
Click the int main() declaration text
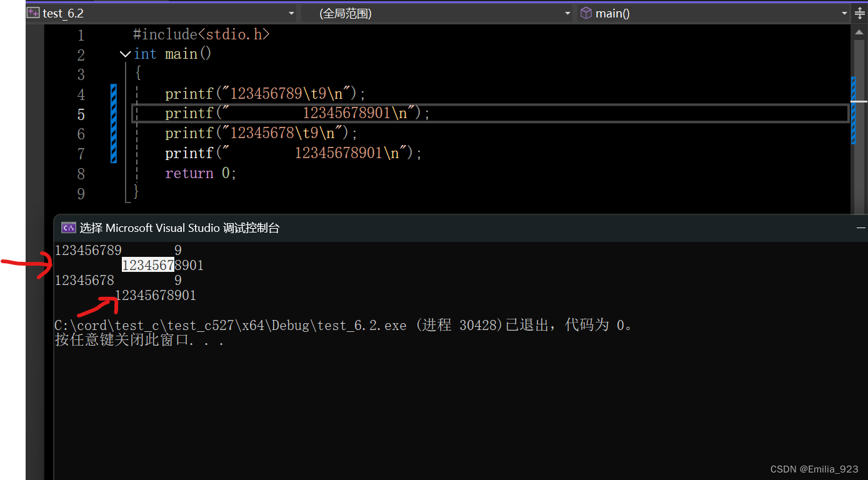coord(172,54)
